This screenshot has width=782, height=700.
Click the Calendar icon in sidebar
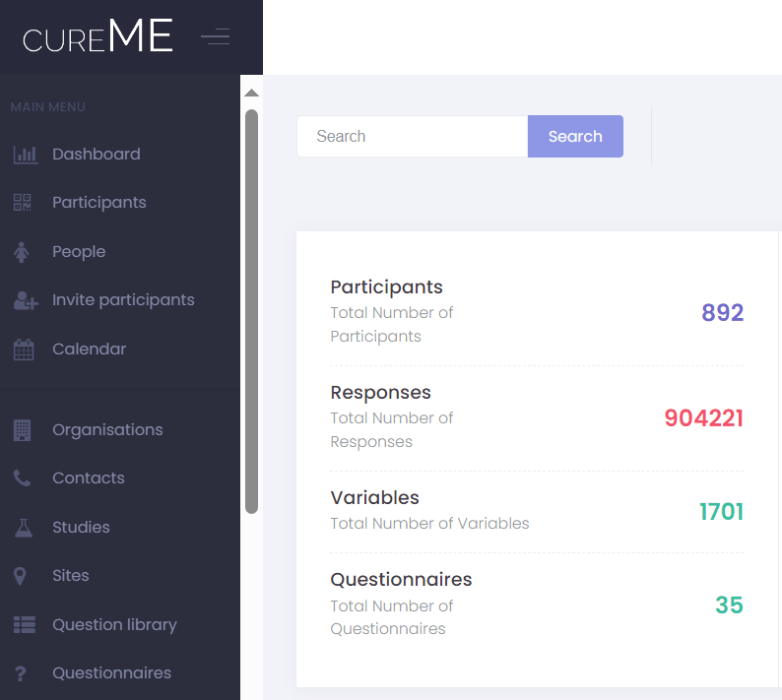click(24, 350)
